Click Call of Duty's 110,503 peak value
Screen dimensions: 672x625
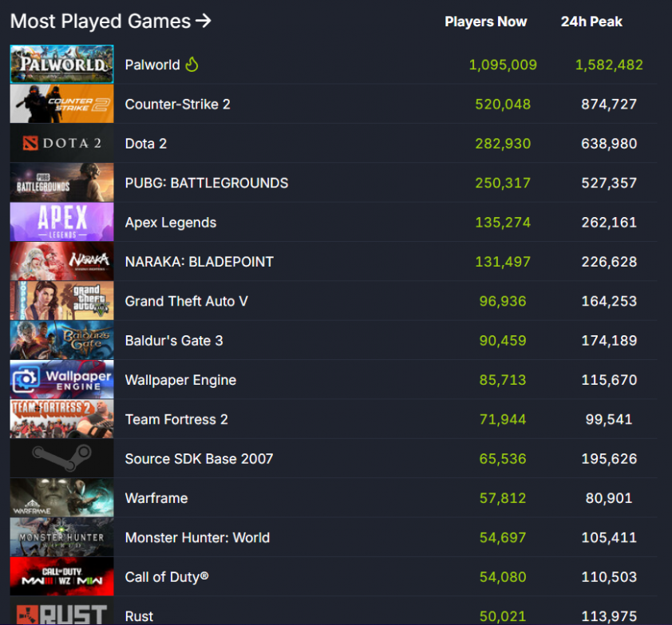click(x=609, y=577)
